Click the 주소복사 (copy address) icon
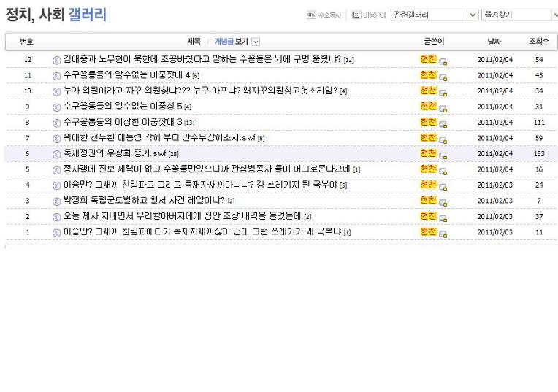The width and height of the screenshot is (558, 392). pos(311,15)
